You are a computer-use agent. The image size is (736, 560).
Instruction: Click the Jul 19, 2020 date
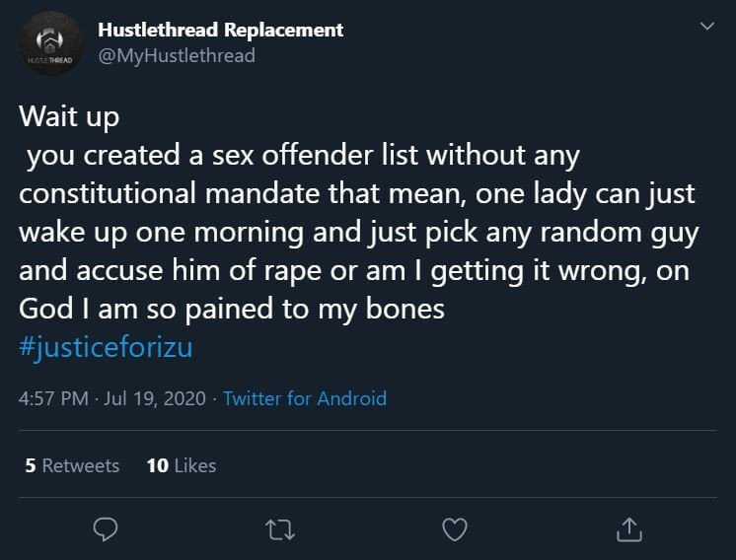(x=155, y=398)
